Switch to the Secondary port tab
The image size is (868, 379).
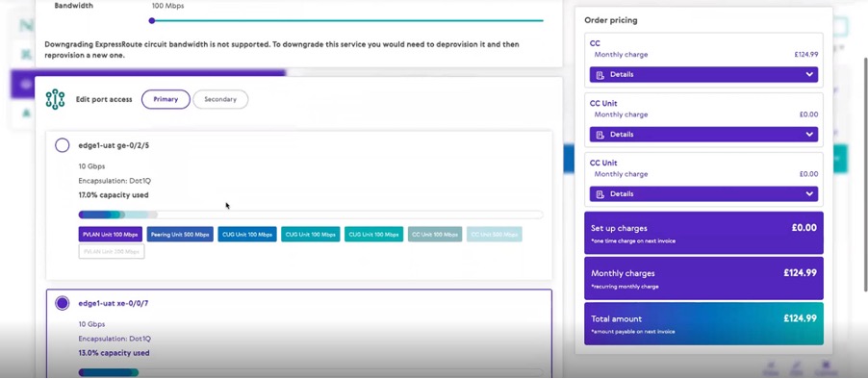pos(220,100)
